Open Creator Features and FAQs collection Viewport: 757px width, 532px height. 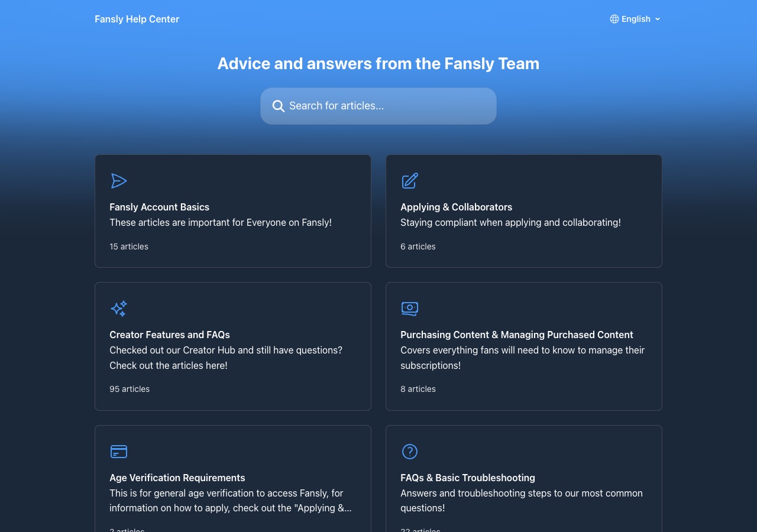click(233, 346)
